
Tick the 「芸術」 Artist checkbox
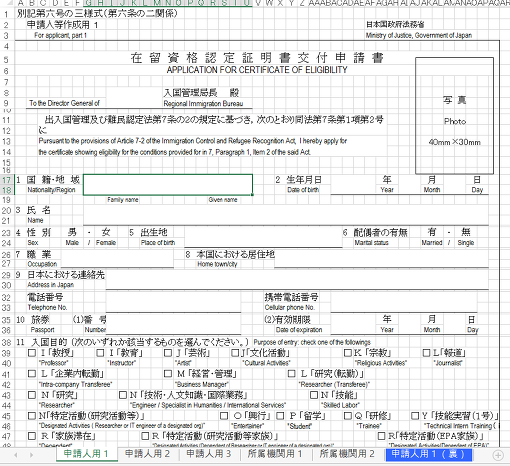tap(168, 353)
